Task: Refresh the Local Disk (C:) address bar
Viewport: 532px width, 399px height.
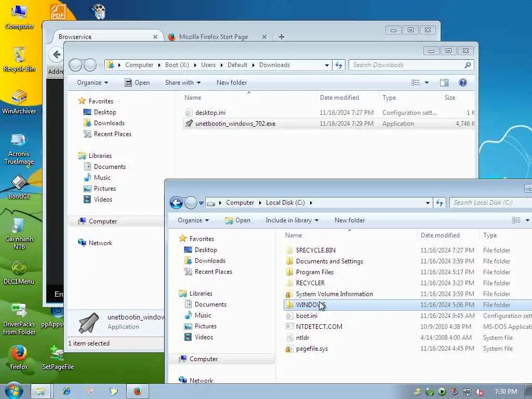Action: tap(440, 203)
